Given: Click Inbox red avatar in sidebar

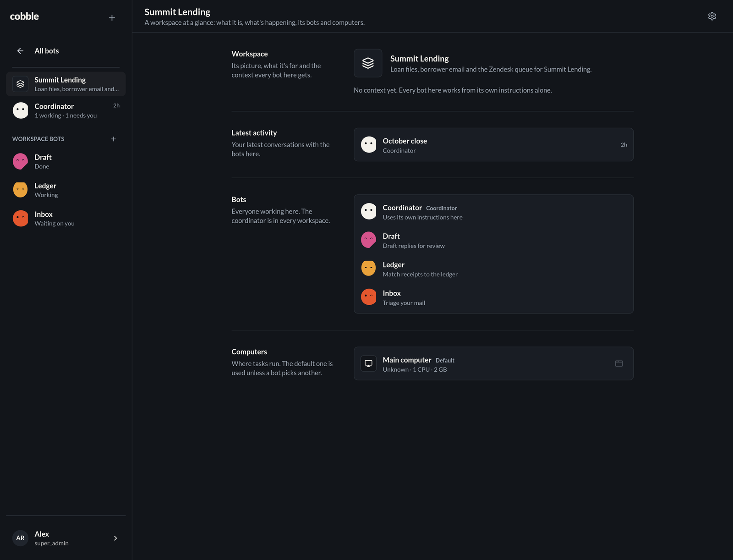Looking at the screenshot, I should [x=20, y=218].
